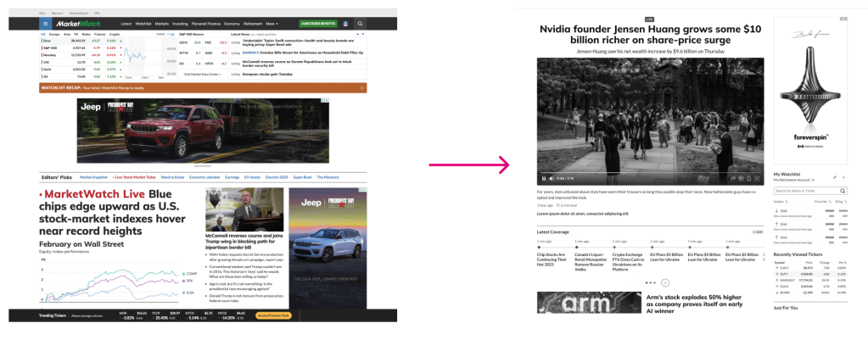
Task: Click the Access Premium Tools button
Action: click(x=274, y=315)
